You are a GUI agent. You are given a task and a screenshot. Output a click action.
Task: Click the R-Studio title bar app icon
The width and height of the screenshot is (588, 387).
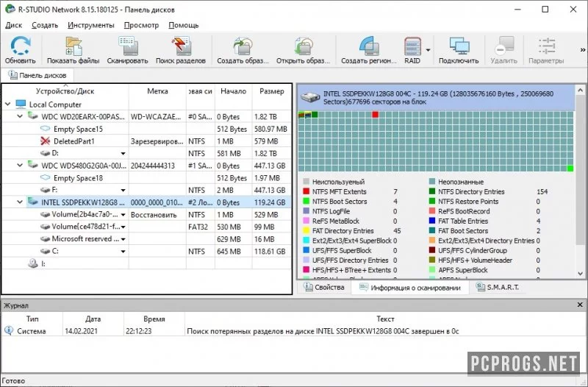point(10,9)
